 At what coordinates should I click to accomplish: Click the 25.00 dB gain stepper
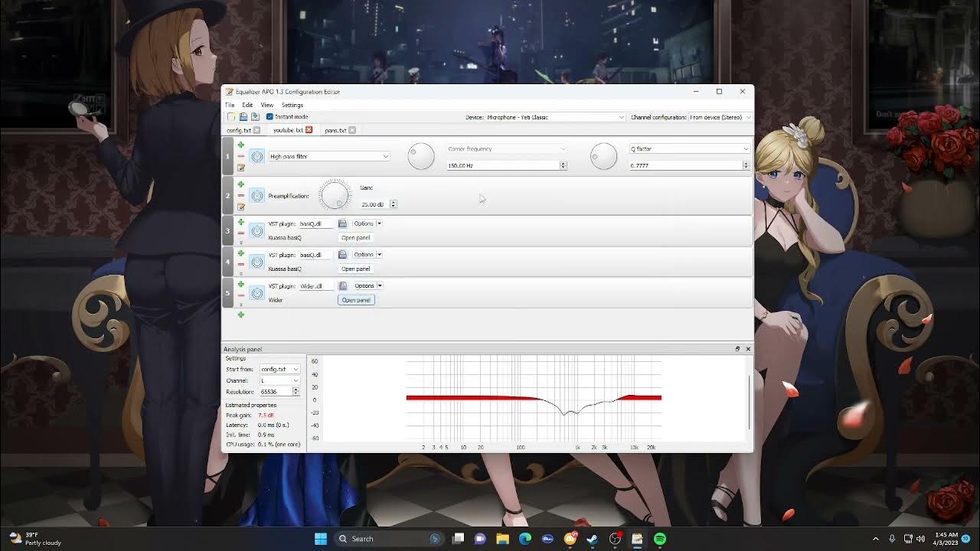coord(393,204)
